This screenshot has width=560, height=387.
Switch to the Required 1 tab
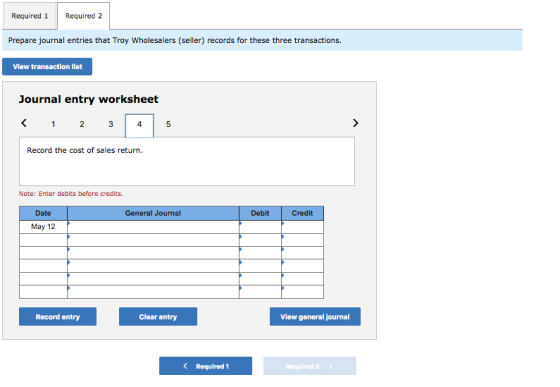click(29, 16)
